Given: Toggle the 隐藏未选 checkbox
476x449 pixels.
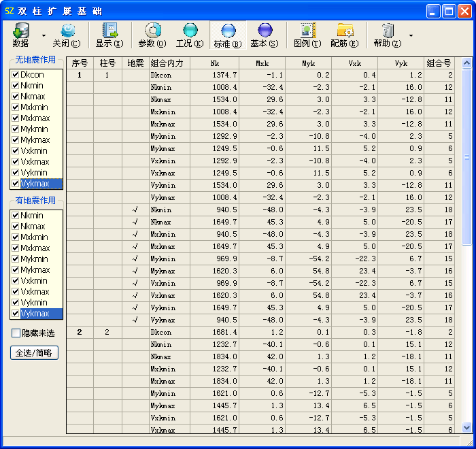Looking at the screenshot, I should (x=16, y=333).
